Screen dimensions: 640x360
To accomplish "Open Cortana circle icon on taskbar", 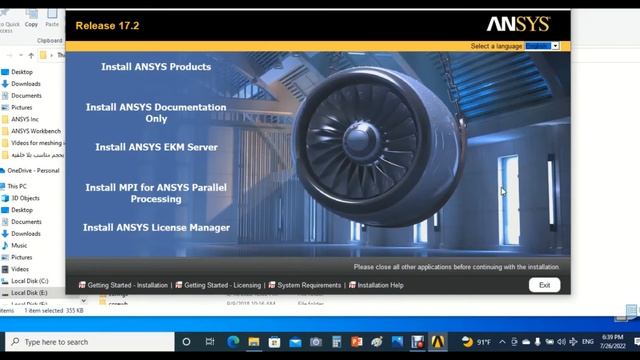I will (186, 342).
